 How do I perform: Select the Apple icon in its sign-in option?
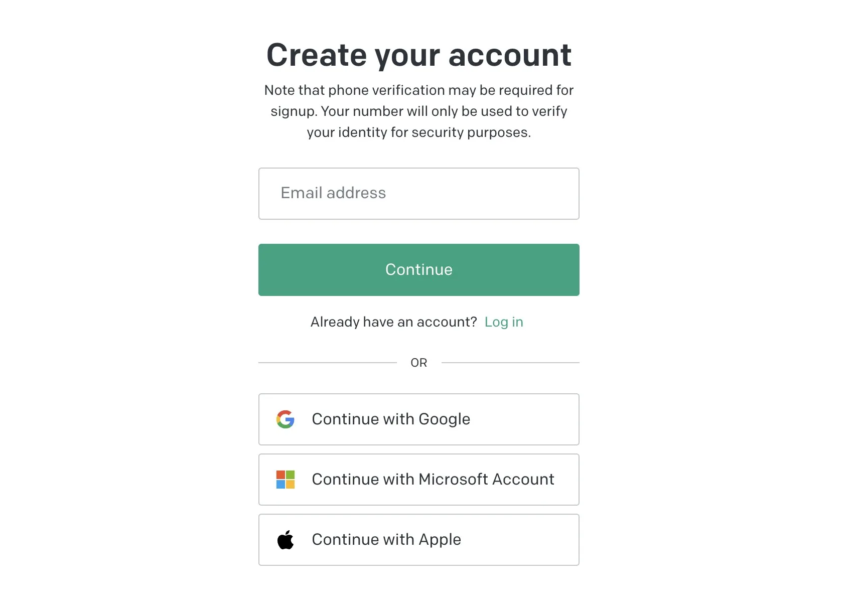(x=285, y=539)
